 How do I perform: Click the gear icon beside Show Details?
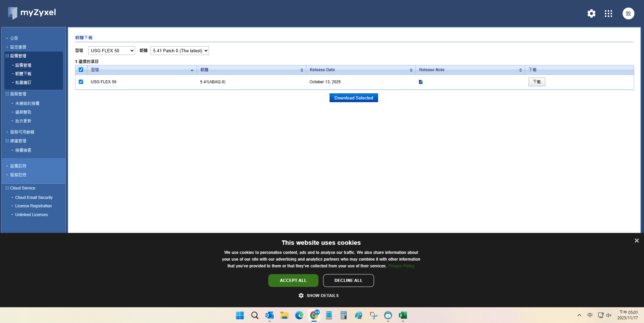tap(301, 295)
